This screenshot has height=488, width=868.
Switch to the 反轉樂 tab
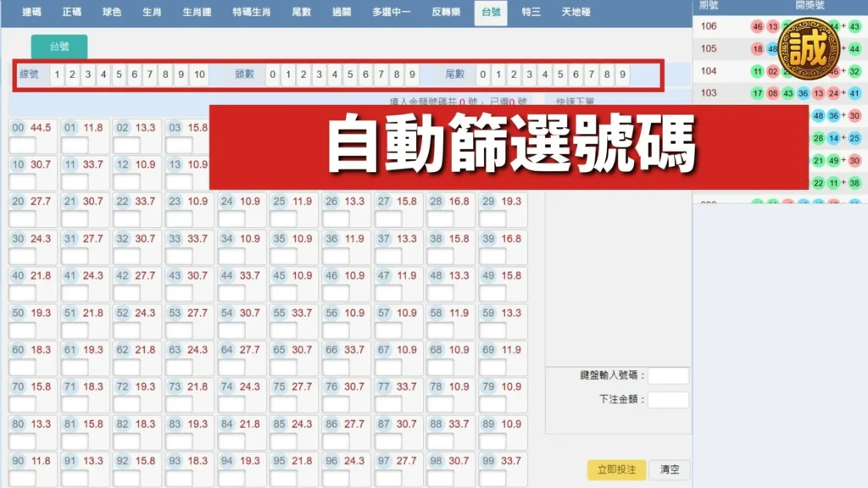446,12
